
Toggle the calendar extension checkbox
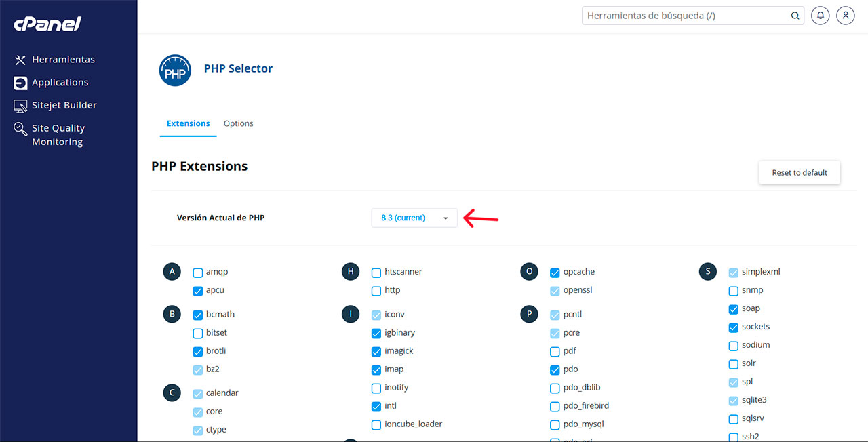(198, 394)
